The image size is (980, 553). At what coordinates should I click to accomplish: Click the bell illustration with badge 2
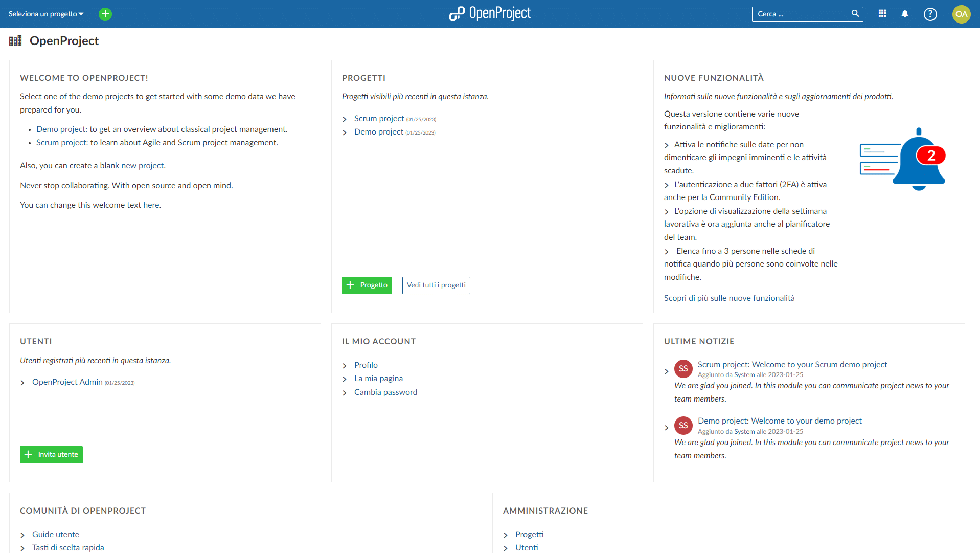pos(903,159)
